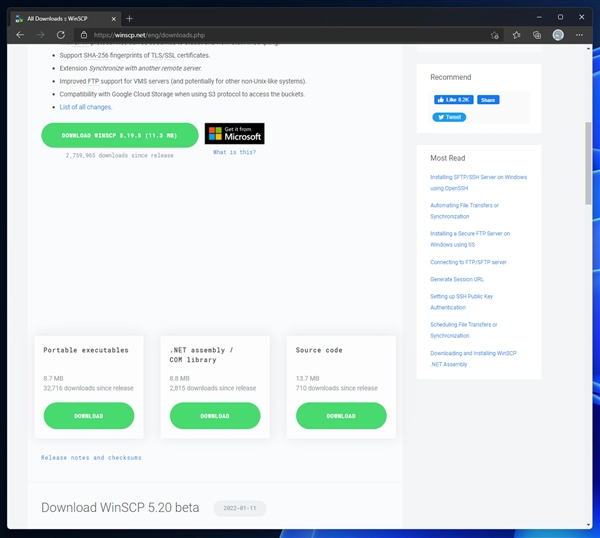The width and height of the screenshot is (600, 538).
Task: Select the All Downloads :: WinSCP tab
Action: [x=65, y=18]
